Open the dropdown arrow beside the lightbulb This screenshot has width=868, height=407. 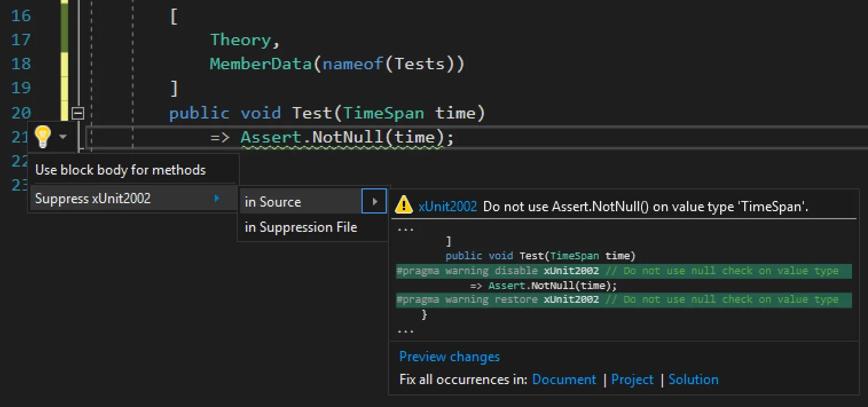click(x=63, y=137)
